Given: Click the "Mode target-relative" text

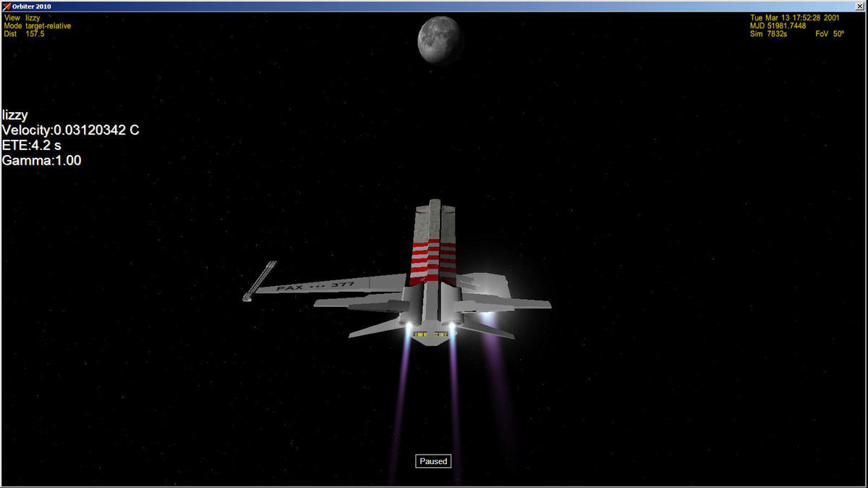Looking at the screenshot, I should (x=38, y=25).
